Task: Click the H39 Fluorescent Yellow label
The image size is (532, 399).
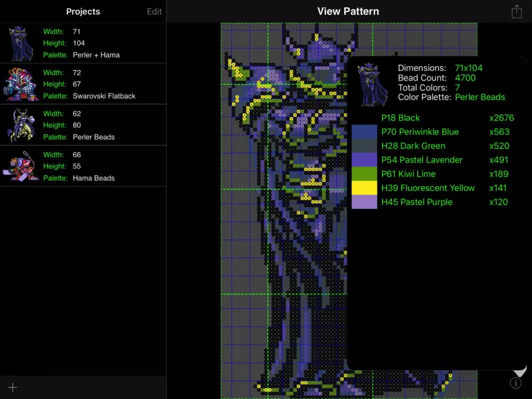Action: click(428, 188)
